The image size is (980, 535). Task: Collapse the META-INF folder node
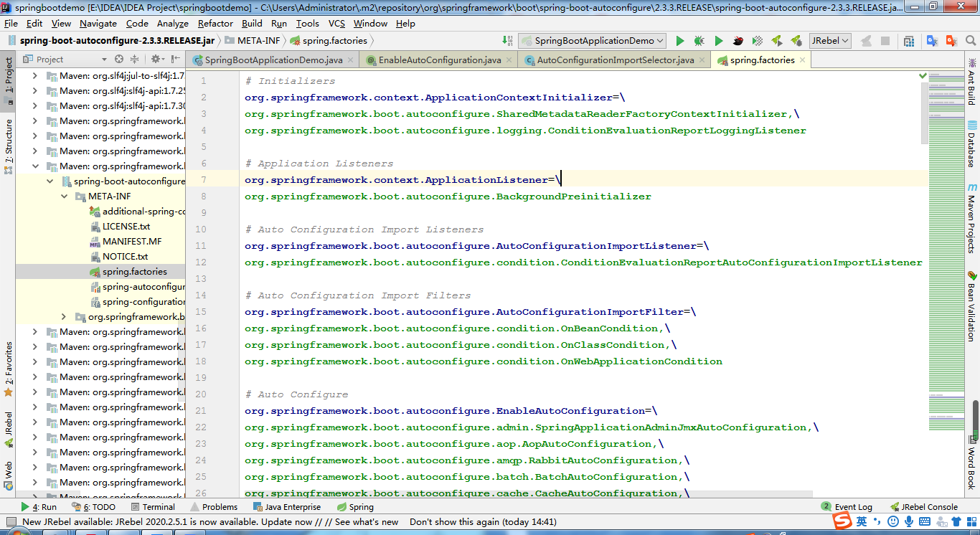coord(65,197)
